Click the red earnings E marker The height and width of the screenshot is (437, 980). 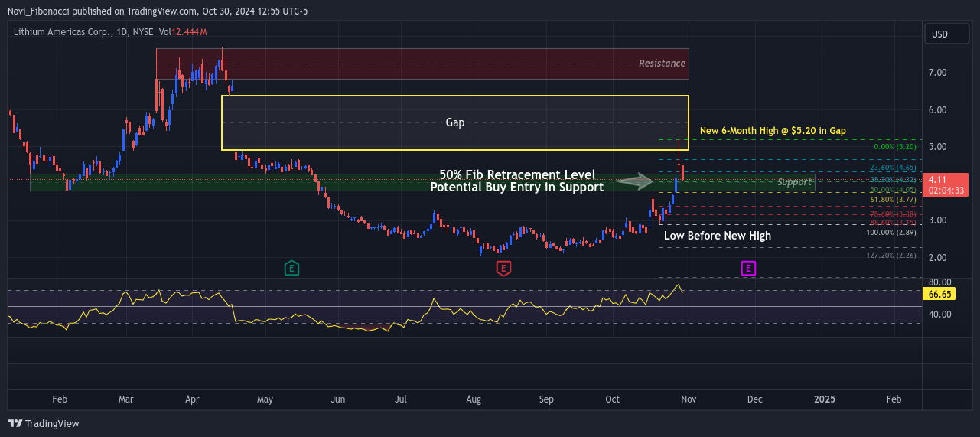(503, 268)
